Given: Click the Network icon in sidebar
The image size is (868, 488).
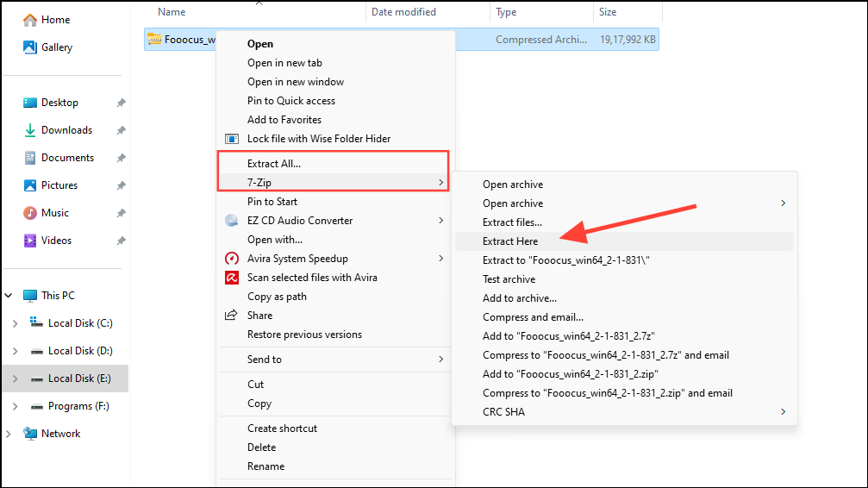Looking at the screenshot, I should (30, 434).
